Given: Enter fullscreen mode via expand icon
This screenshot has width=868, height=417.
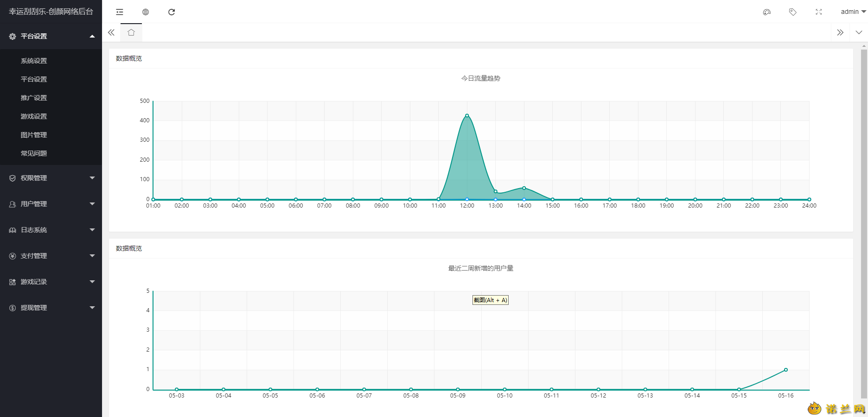Looking at the screenshot, I should [819, 12].
